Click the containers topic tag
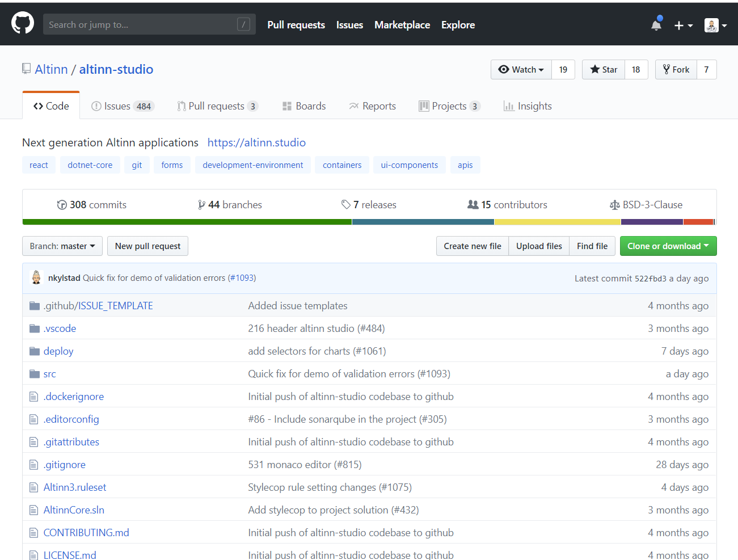Viewport: 738px width, 560px height. [x=342, y=165]
